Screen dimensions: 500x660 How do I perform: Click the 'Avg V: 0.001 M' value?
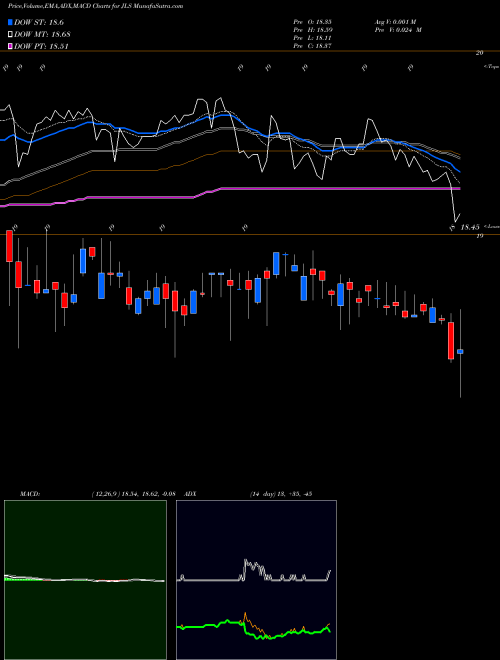pos(398,21)
